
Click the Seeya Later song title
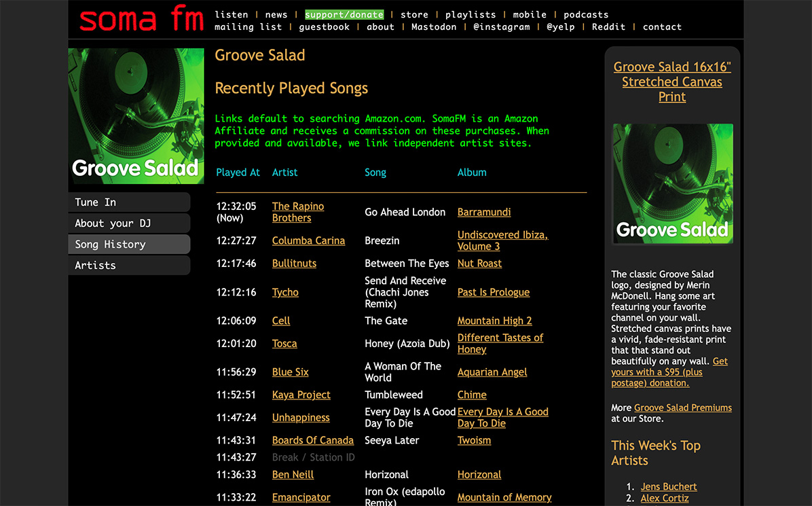point(392,440)
